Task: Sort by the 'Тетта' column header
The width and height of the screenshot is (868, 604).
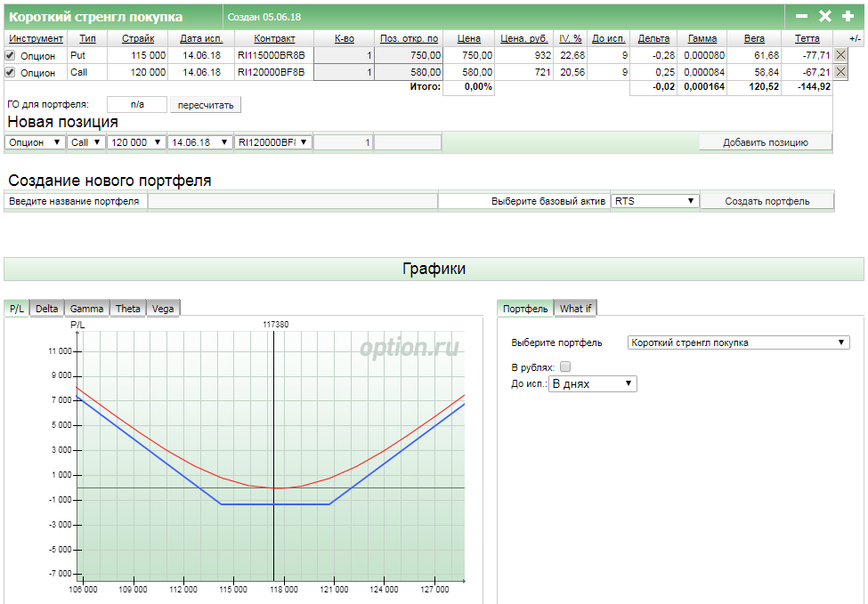Action: coord(807,39)
